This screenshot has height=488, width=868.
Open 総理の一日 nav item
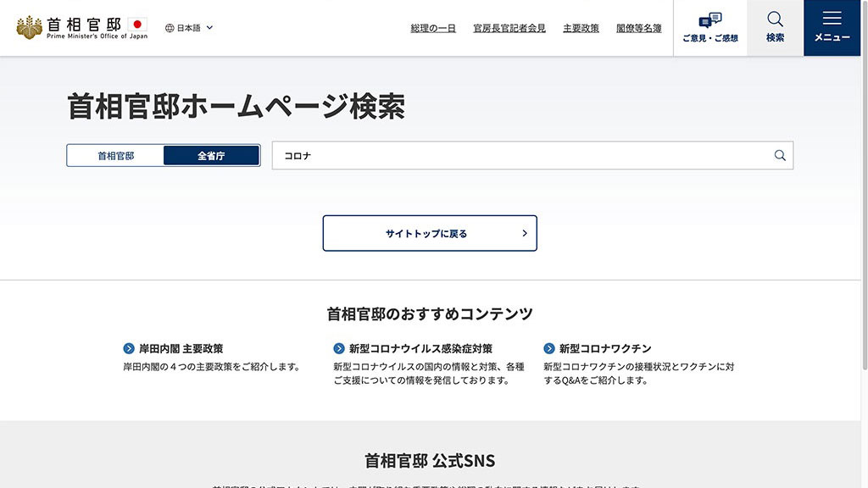click(x=433, y=28)
